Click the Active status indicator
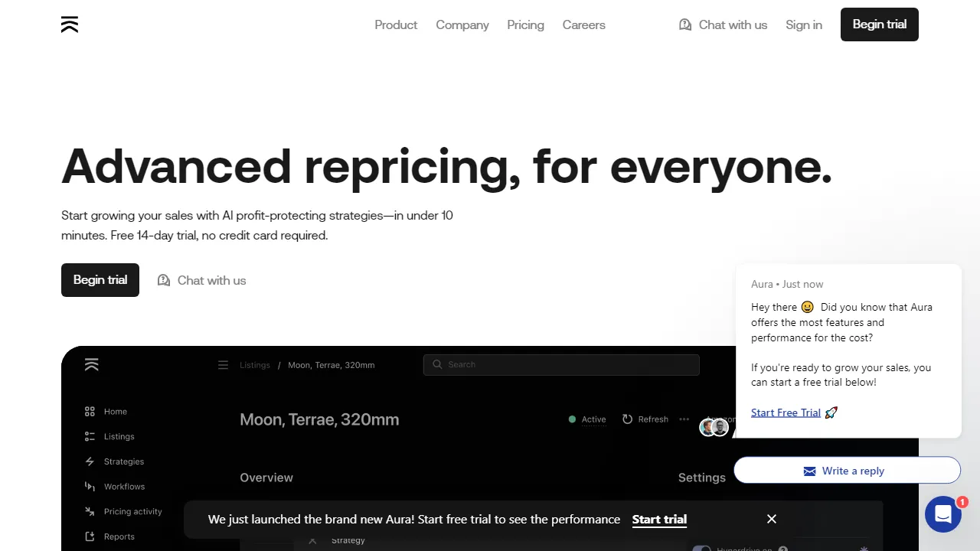This screenshot has height=551, width=980. click(x=587, y=419)
